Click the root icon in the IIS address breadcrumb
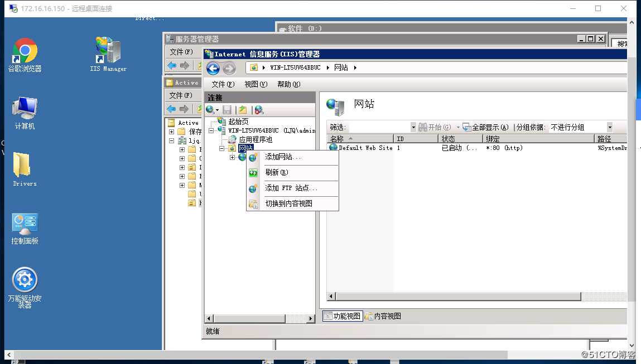 tap(254, 67)
